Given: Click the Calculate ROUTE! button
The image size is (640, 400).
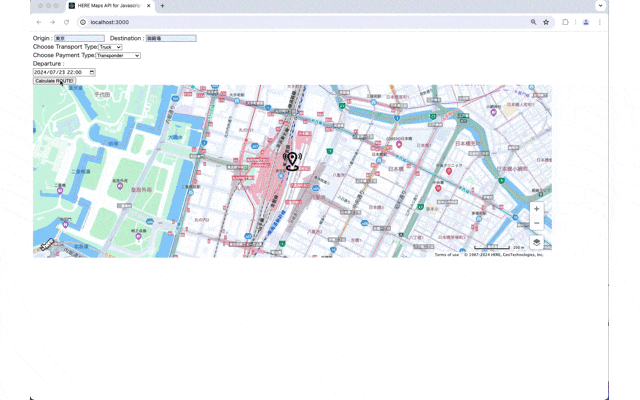Looking at the screenshot, I should click(x=54, y=81).
